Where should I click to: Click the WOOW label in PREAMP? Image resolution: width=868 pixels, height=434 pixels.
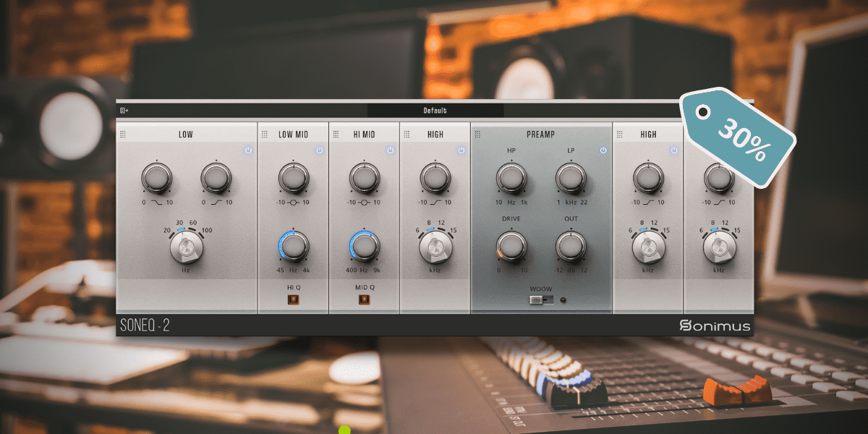click(541, 289)
